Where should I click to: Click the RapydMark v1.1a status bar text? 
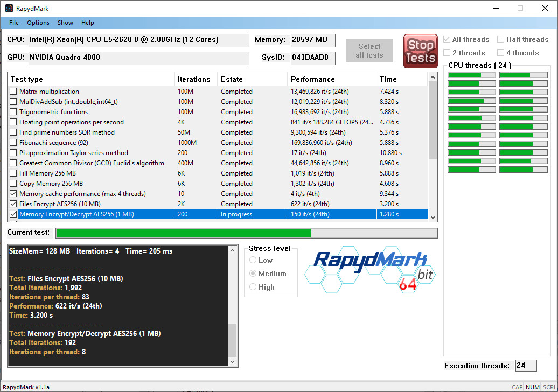point(26,387)
